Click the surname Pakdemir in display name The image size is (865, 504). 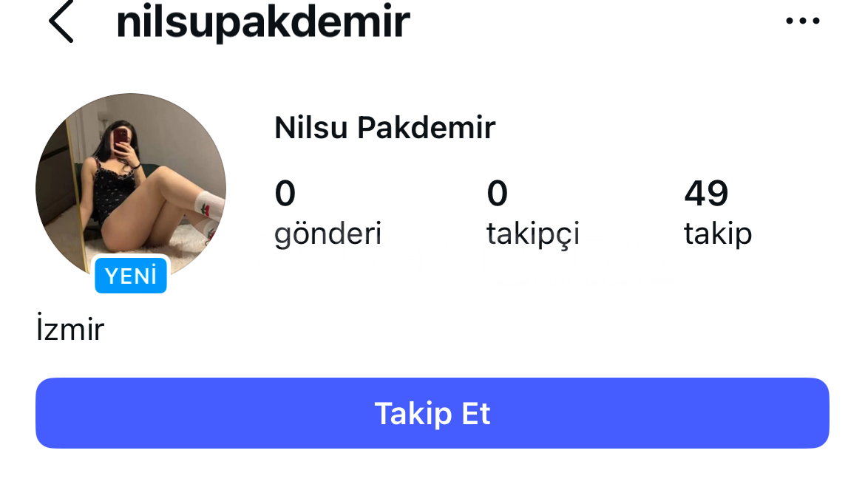[427, 128]
